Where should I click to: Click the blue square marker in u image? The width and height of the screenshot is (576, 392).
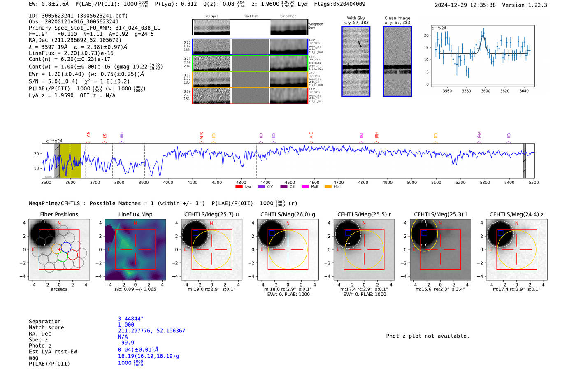click(x=196, y=233)
